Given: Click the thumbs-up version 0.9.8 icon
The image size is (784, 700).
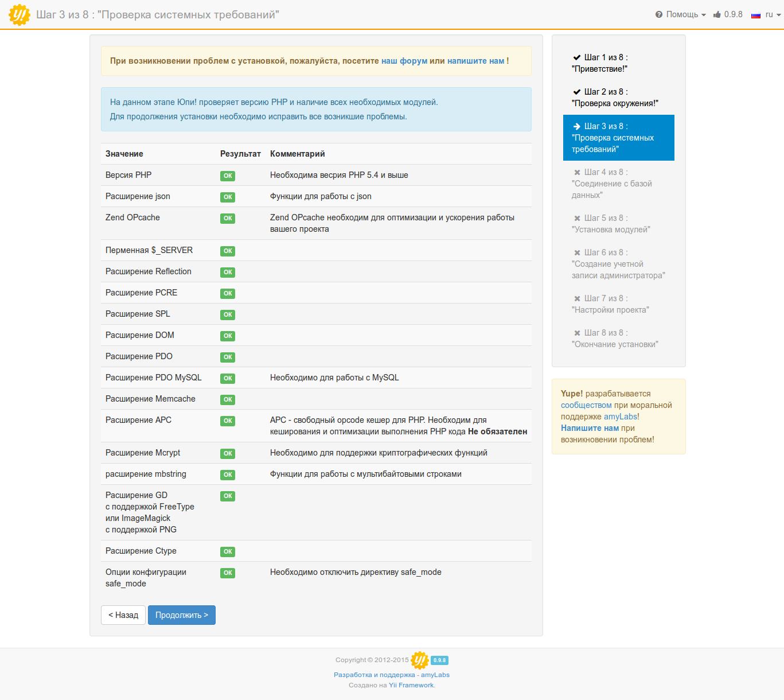Looking at the screenshot, I should (x=717, y=15).
